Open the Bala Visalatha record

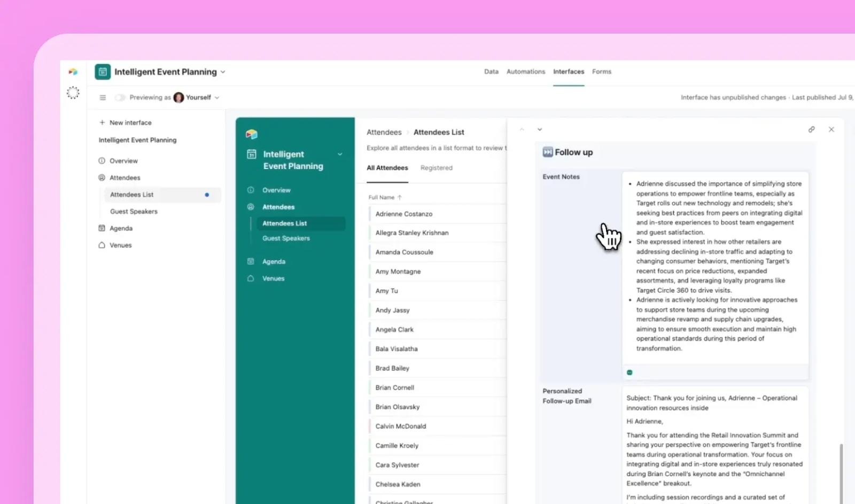tap(438, 349)
